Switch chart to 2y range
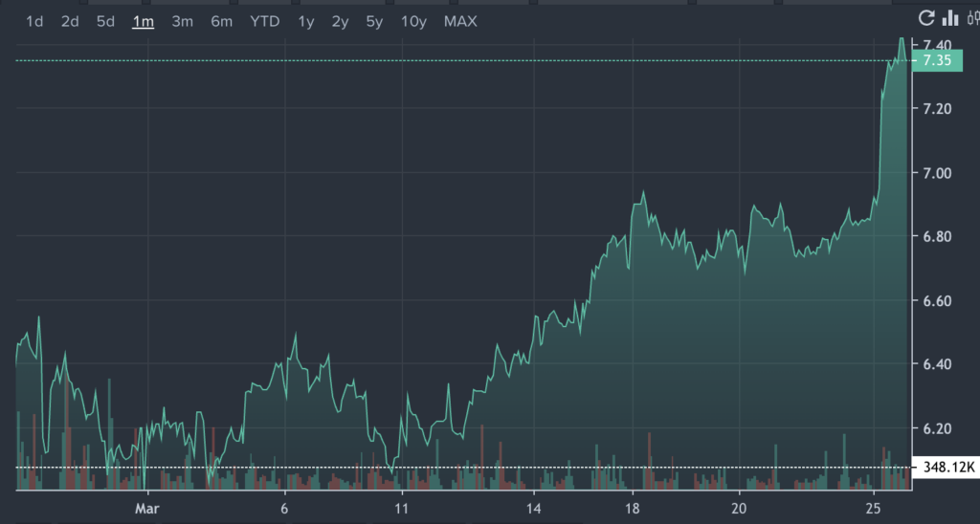This screenshot has width=980, height=524. (340, 22)
